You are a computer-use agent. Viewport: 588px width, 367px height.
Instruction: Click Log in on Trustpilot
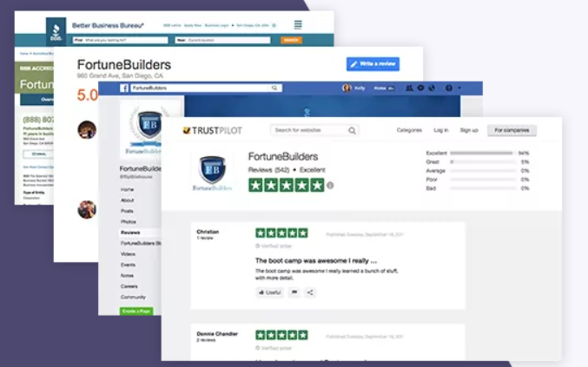[x=441, y=130]
